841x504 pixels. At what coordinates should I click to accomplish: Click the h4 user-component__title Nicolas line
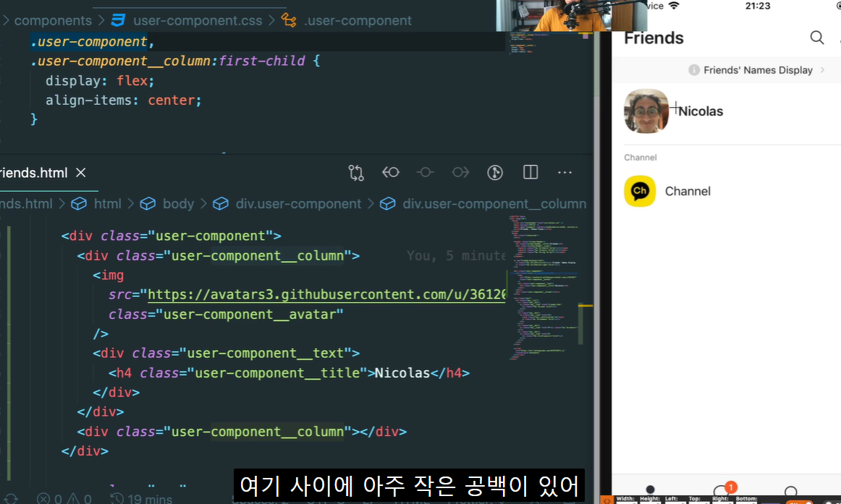289,373
